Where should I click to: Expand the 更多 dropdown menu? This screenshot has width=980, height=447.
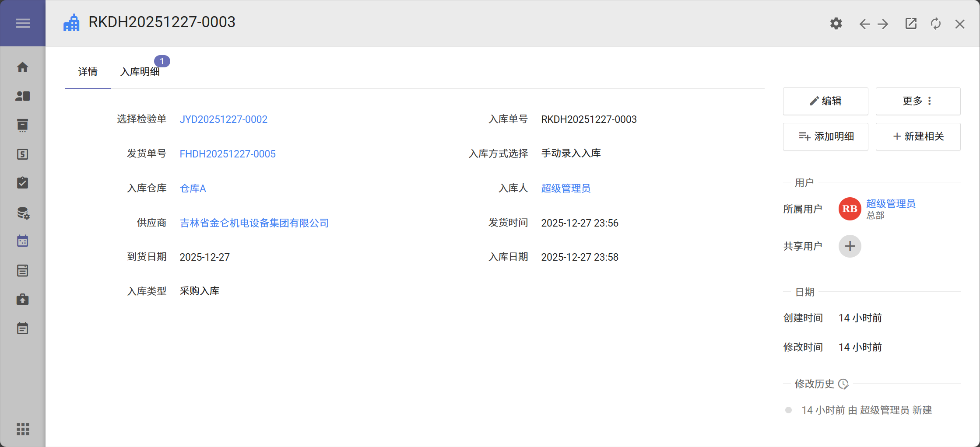pyautogui.click(x=918, y=101)
